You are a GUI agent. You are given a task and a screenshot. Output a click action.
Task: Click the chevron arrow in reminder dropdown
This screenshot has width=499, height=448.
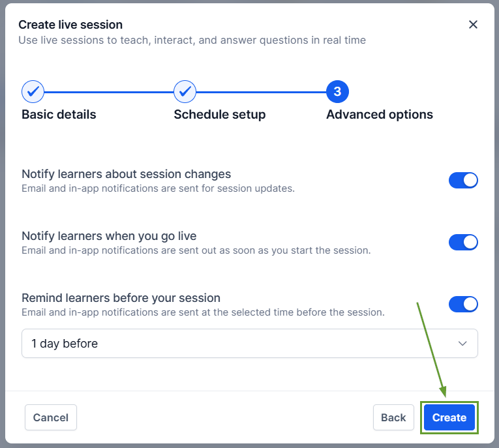point(462,344)
